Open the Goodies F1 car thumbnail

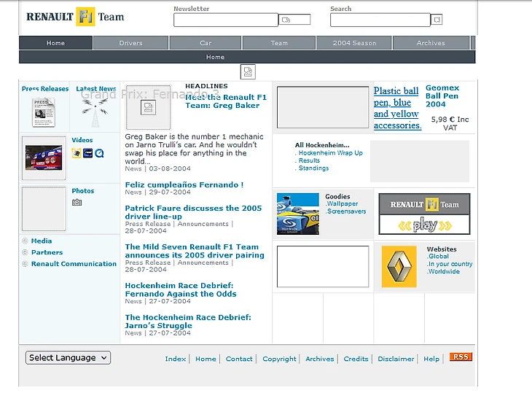[298, 214]
